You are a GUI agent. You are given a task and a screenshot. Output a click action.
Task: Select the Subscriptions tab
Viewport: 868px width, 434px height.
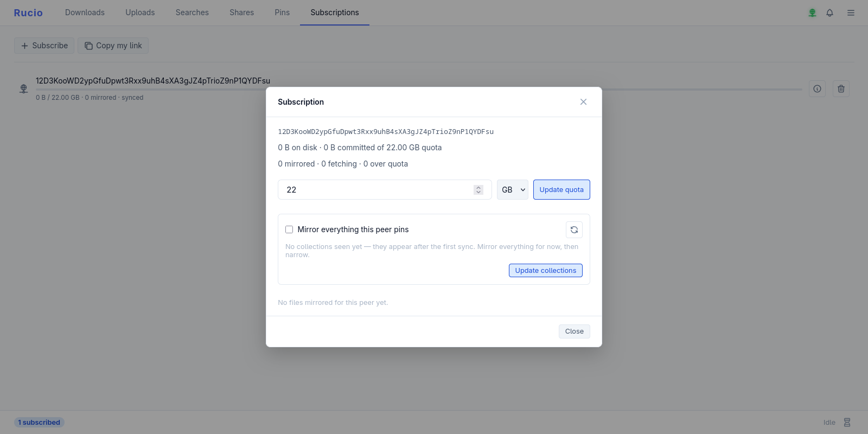click(335, 12)
